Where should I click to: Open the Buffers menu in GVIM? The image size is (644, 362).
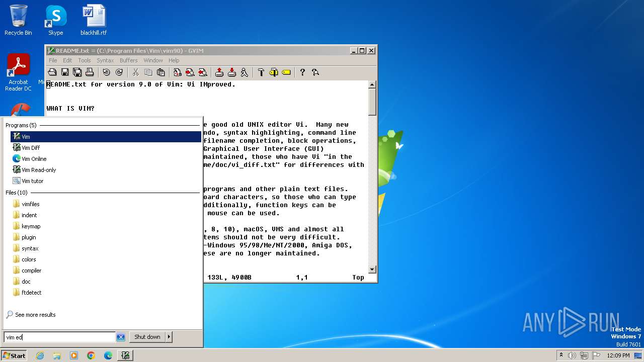[x=129, y=60]
